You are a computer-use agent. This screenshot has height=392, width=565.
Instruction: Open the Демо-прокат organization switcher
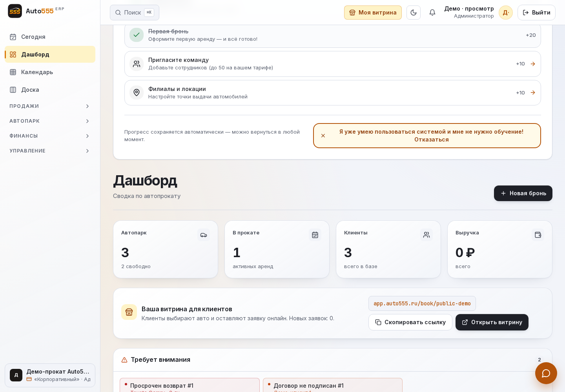click(x=50, y=376)
